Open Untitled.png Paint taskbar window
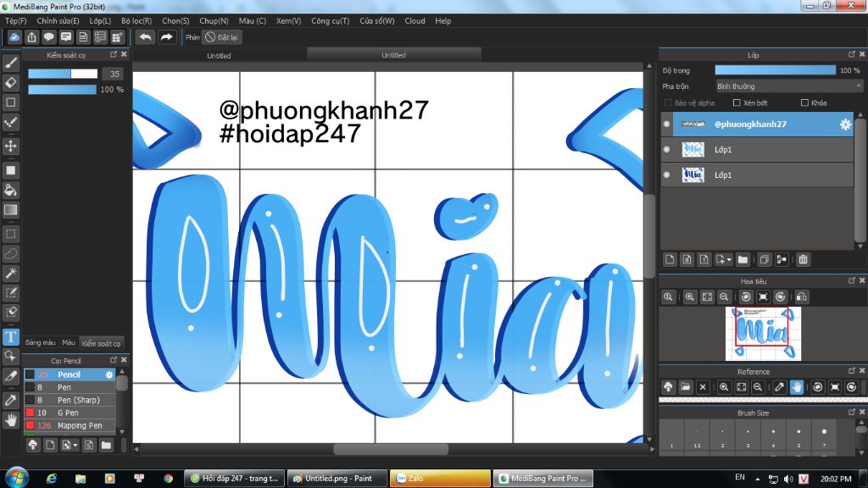The width and height of the screenshot is (868, 488). (x=337, y=479)
